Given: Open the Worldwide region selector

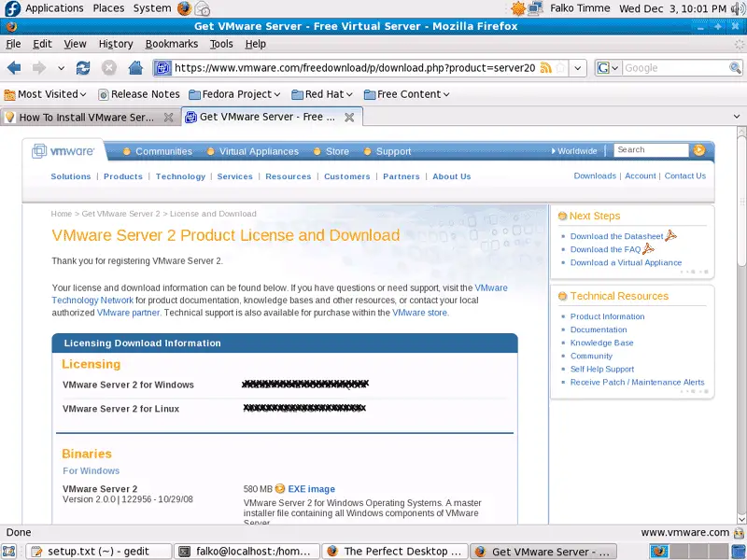Looking at the screenshot, I should coord(574,151).
